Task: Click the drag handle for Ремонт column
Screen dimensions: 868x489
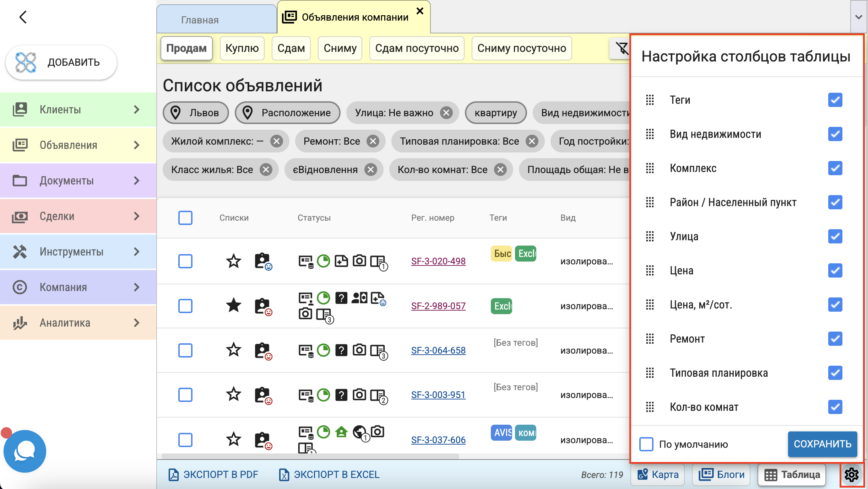Action: [x=650, y=339]
